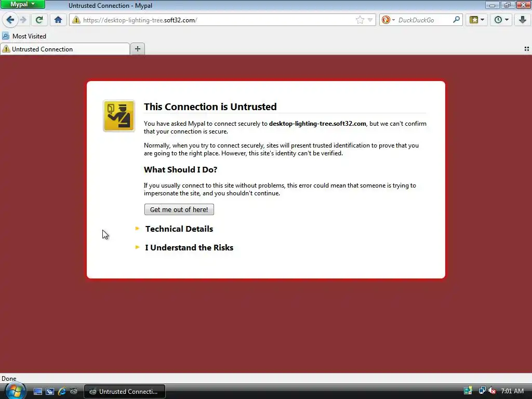This screenshot has width=532, height=399.
Task: Open the Windows Start orb
Action: point(15,391)
